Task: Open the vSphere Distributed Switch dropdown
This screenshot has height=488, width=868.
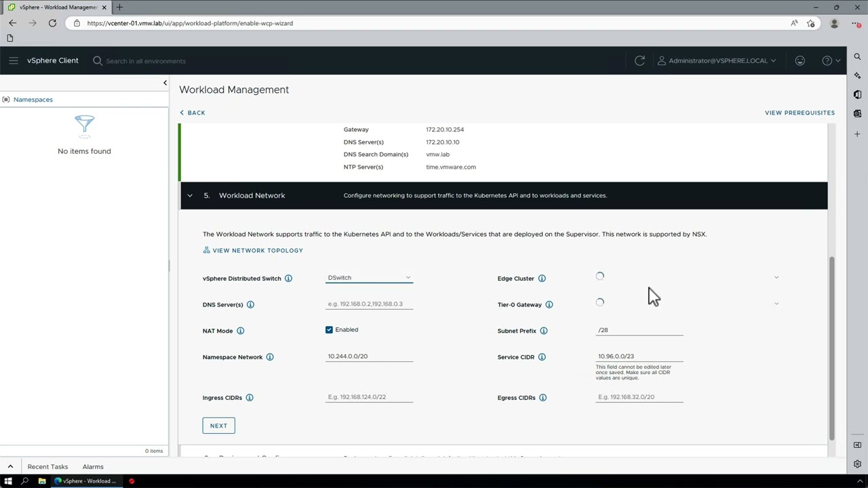Action: click(x=369, y=277)
